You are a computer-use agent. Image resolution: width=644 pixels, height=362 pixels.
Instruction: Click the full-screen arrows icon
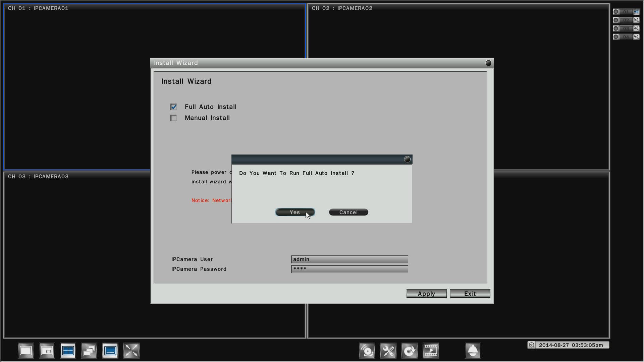pos(131,351)
